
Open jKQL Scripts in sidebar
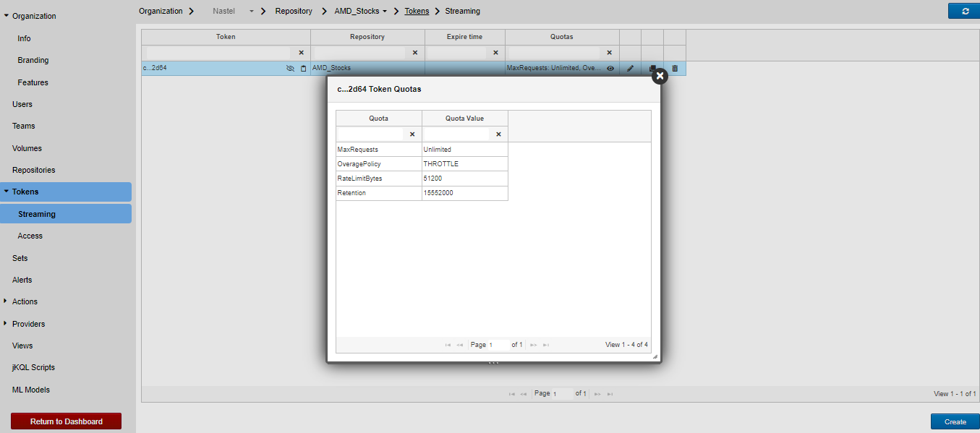tap(33, 367)
